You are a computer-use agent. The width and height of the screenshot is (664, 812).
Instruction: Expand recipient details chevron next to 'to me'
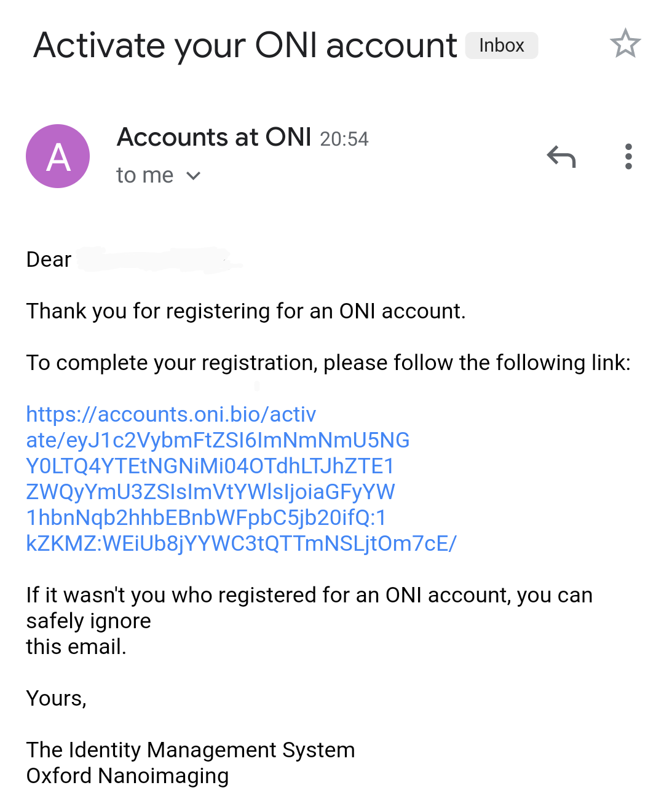pos(194,176)
